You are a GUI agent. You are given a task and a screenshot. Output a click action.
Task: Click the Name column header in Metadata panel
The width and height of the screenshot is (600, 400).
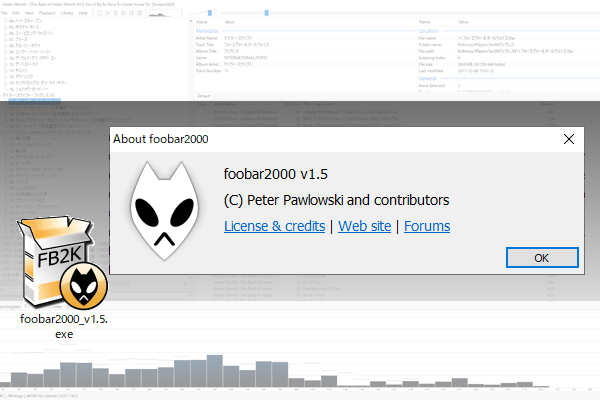202,22
